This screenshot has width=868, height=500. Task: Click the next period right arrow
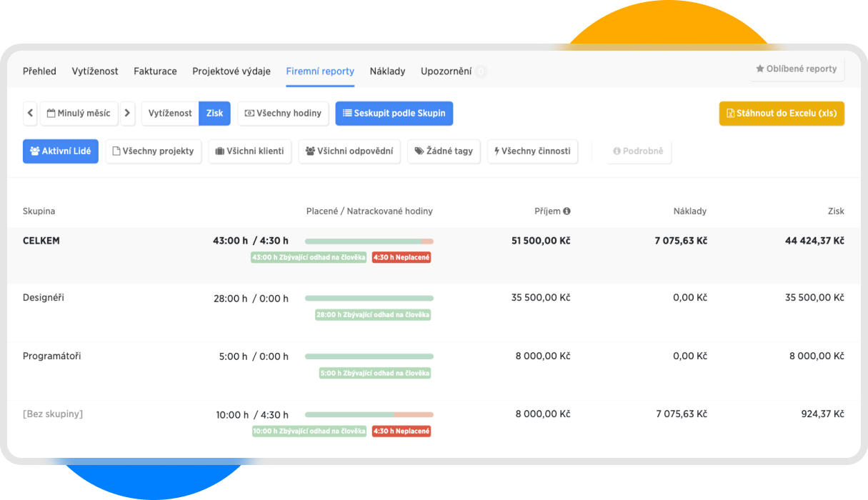pos(127,113)
